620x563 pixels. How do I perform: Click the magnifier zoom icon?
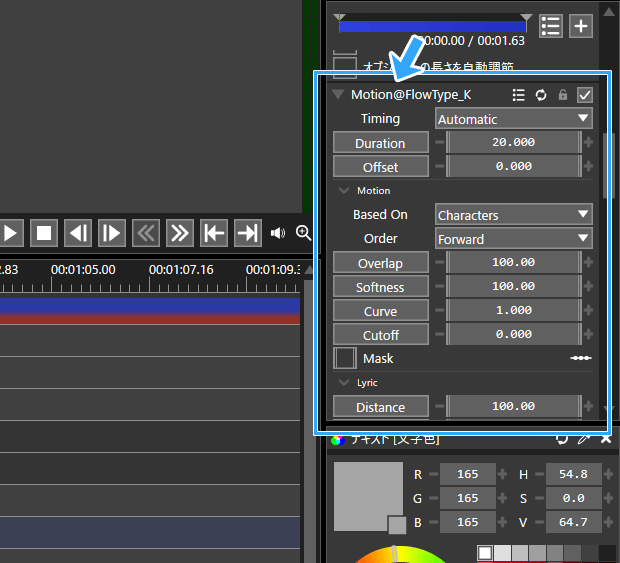tap(303, 232)
